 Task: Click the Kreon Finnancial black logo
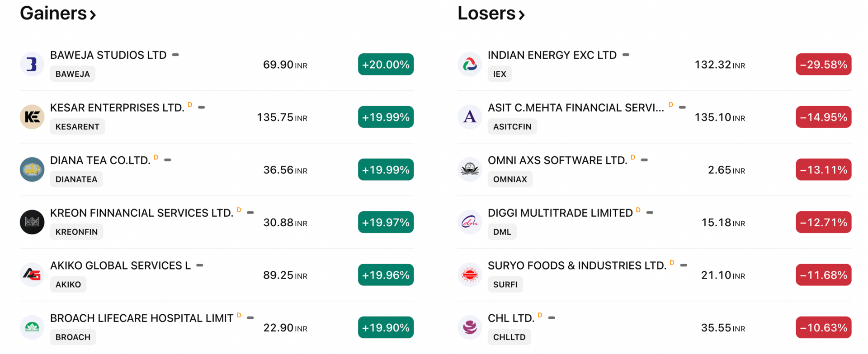[x=32, y=222]
